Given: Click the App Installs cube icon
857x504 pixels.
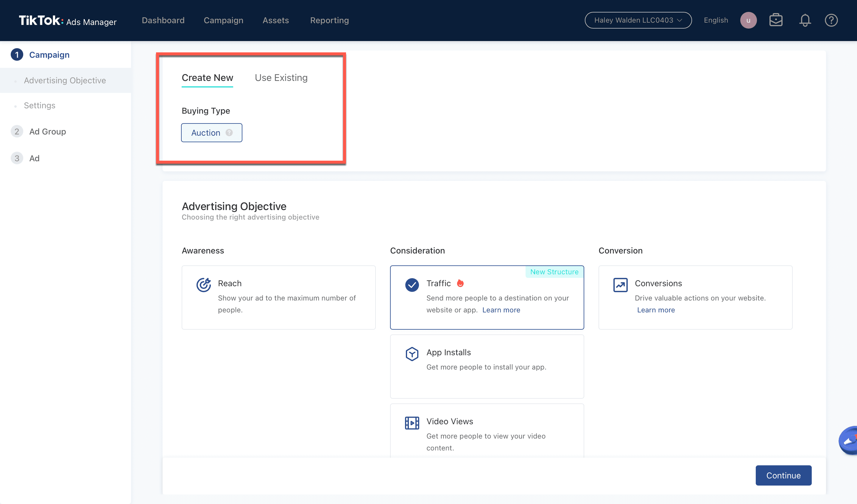Looking at the screenshot, I should [412, 354].
